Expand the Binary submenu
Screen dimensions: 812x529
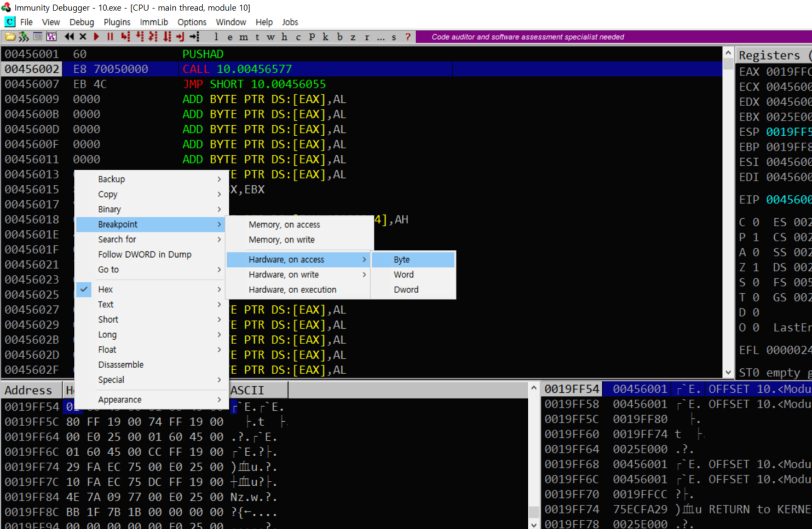pos(151,210)
